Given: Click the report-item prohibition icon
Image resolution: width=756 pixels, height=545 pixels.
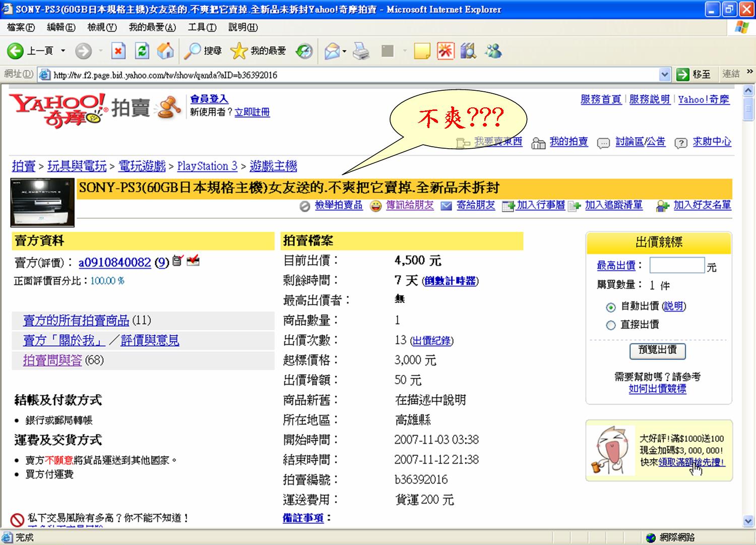Looking at the screenshot, I should pyautogui.click(x=304, y=206).
